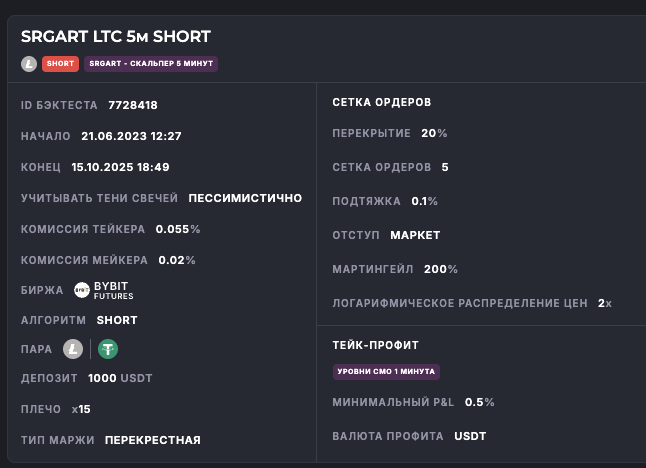Click the УРОВНИ СМО 1 МИНУТА tag

pyautogui.click(x=386, y=372)
